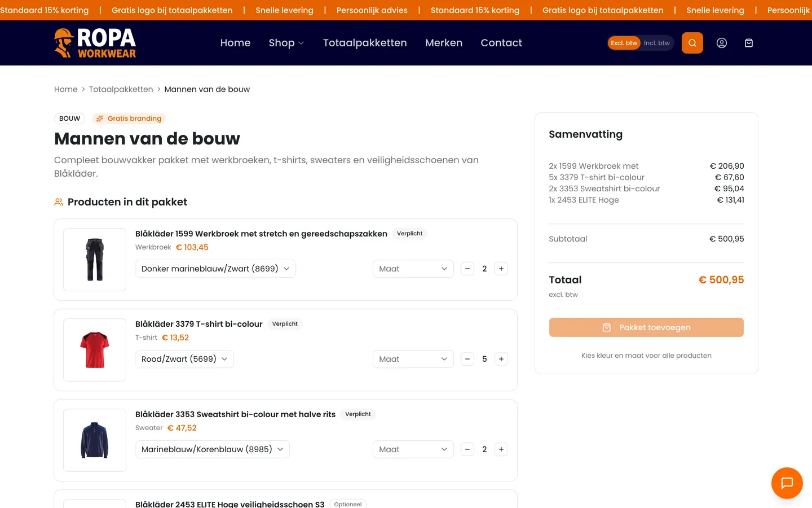The image size is (812, 508).
Task: Click the Producten in dit pakket heading
Action: pos(127,202)
